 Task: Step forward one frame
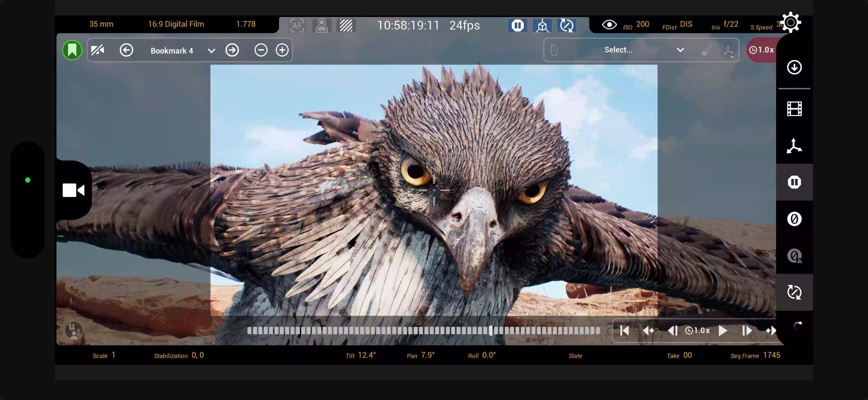click(x=747, y=331)
